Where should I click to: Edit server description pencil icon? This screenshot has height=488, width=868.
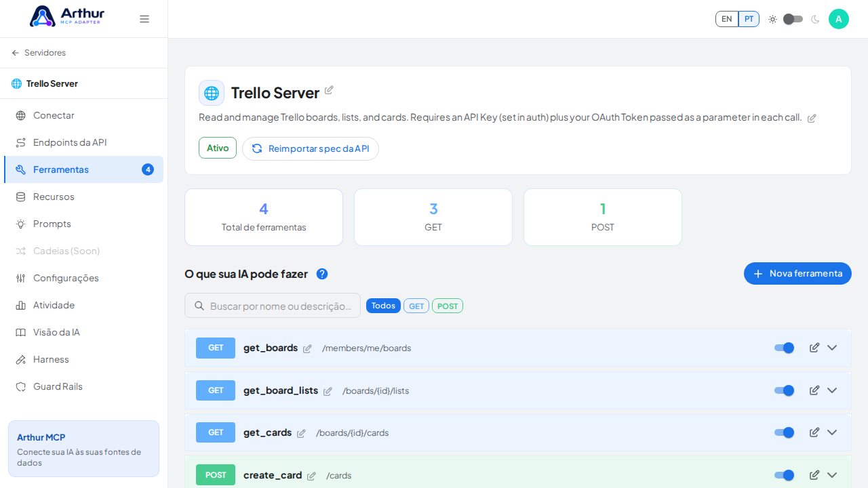(x=812, y=118)
